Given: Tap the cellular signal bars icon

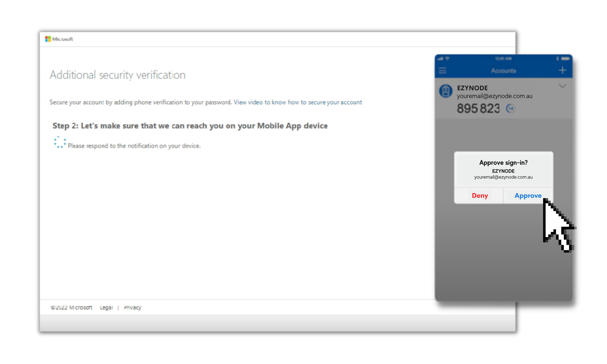Looking at the screenshot, I should click(x=440, y=59).
